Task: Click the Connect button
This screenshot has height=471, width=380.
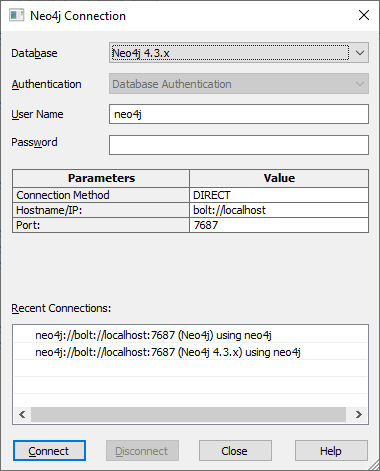Action: 49,451
